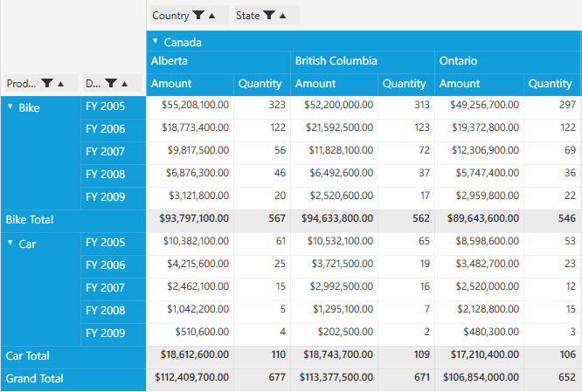Select Bike FY 2008 row header
This screenshot has width=582, height=392.
pos(114,175)
